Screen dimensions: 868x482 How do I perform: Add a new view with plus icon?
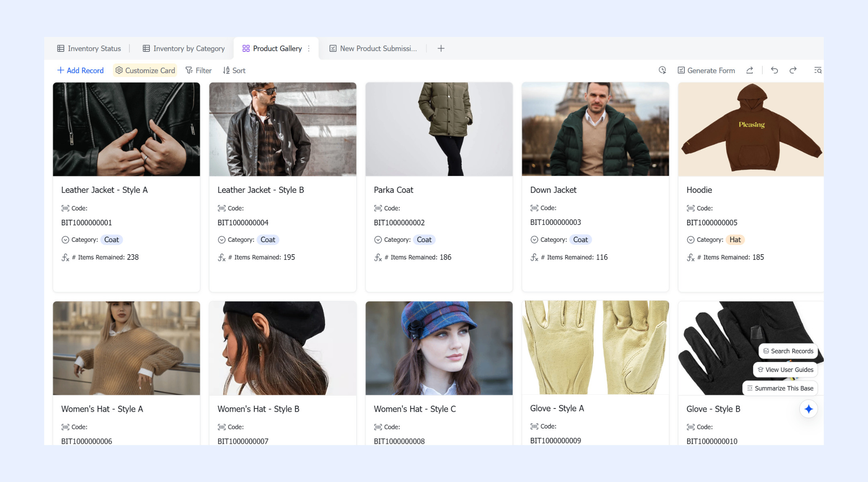[441, 49]
